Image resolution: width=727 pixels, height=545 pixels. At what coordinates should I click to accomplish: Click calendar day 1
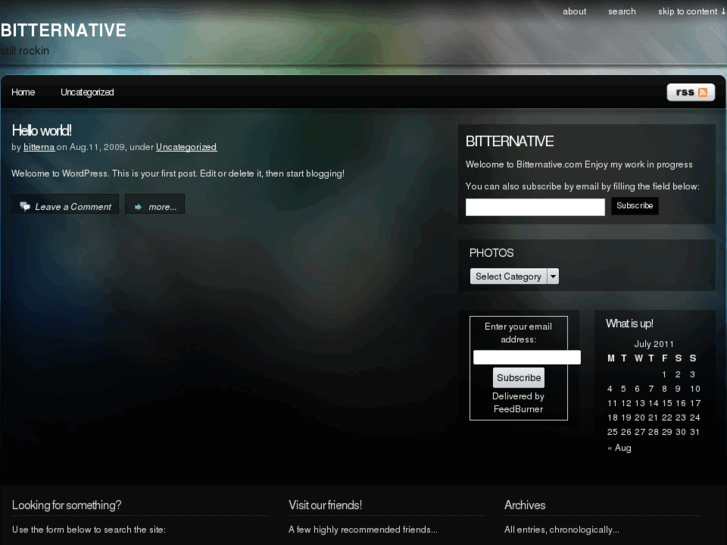[664, 374]
